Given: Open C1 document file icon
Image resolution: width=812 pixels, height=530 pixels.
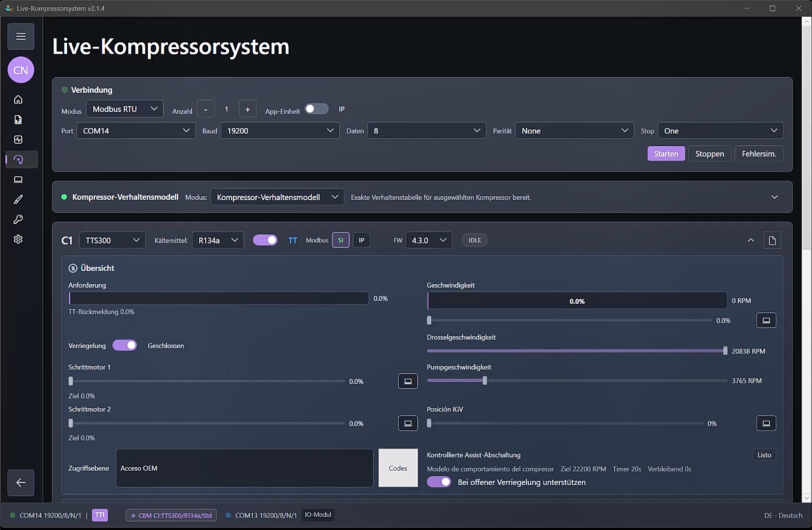Looking at the screenshot, I should coord(772,240).
